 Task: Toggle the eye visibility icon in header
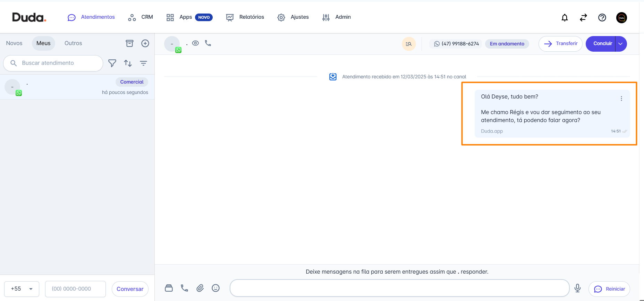tap(195, 43)
